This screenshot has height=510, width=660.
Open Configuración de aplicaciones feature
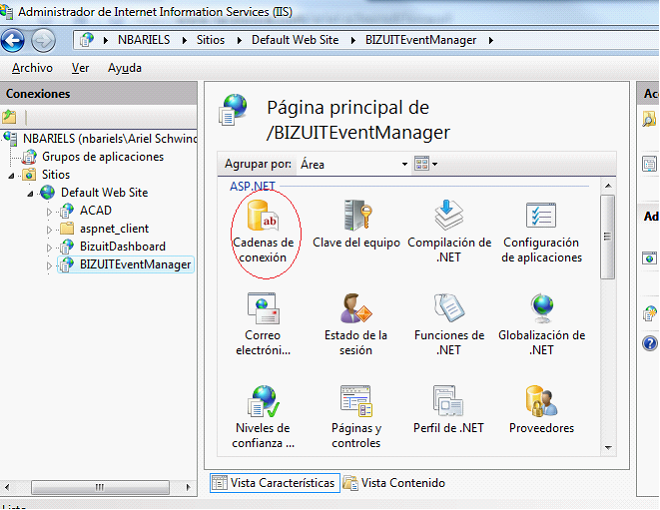click(542, 232)
